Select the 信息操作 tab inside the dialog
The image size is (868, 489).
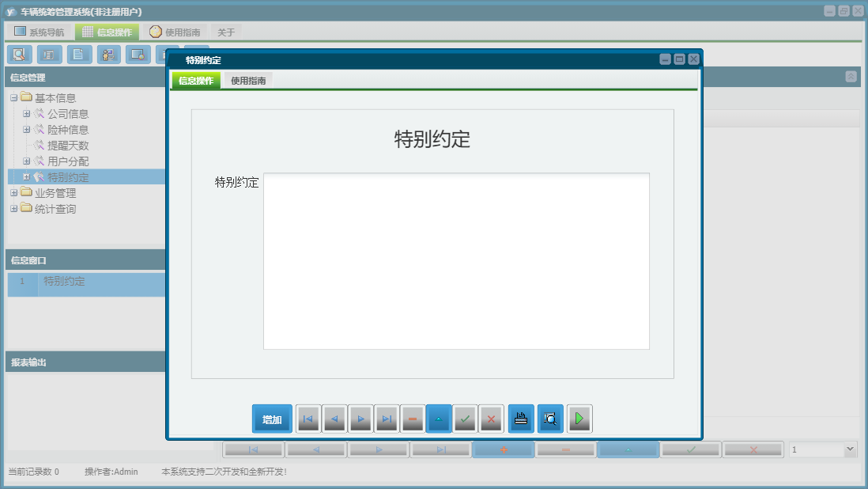click(196, 80)
